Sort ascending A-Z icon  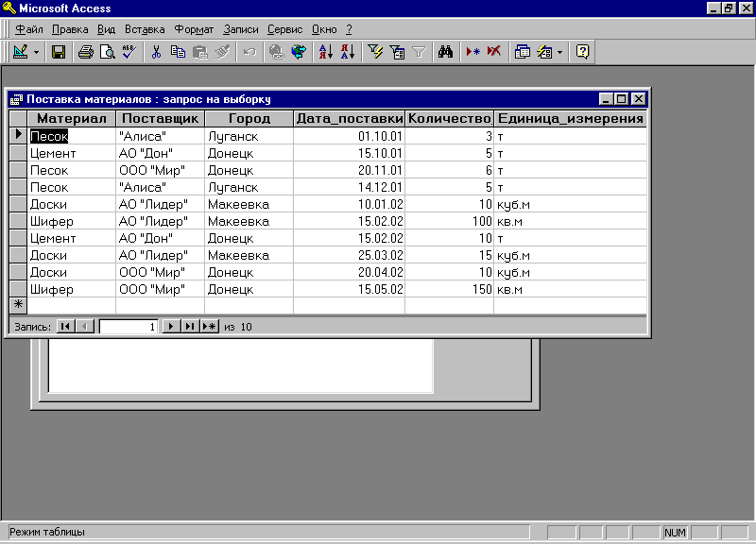[x=326, y=52]
